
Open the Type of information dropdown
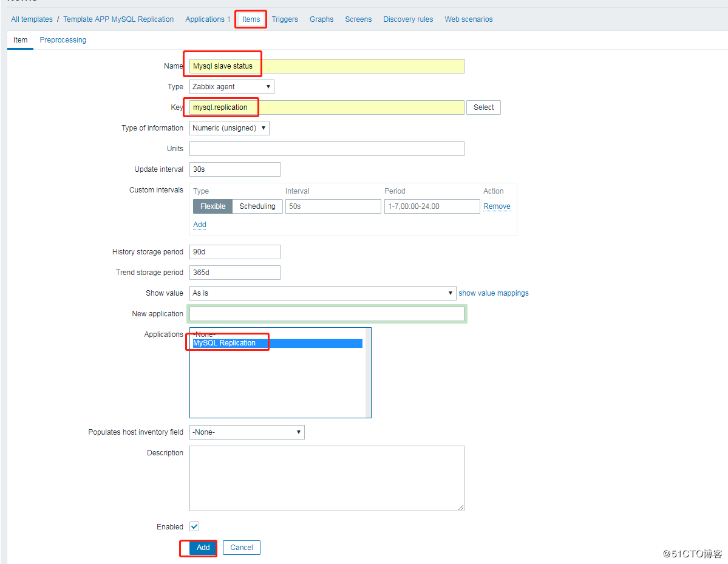(230, 128)
